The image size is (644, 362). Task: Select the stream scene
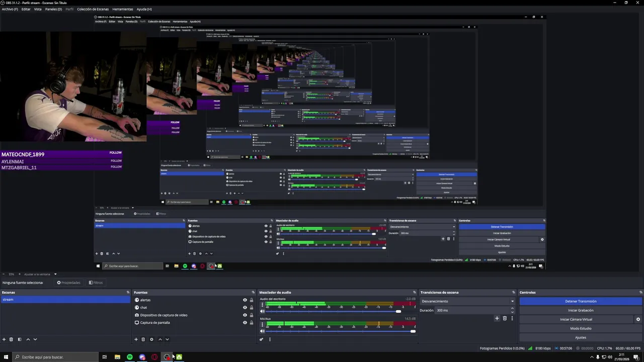(x=65, y=300)
